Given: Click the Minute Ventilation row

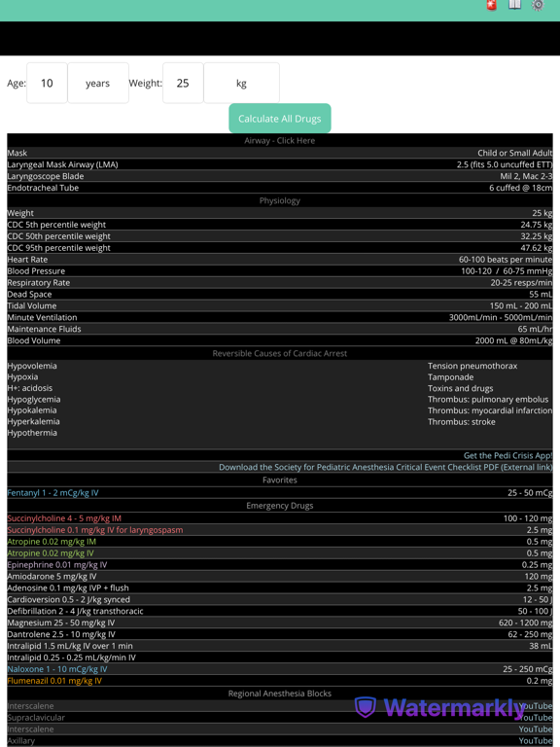Looking at the screenshot, I should tap(280, 317).
